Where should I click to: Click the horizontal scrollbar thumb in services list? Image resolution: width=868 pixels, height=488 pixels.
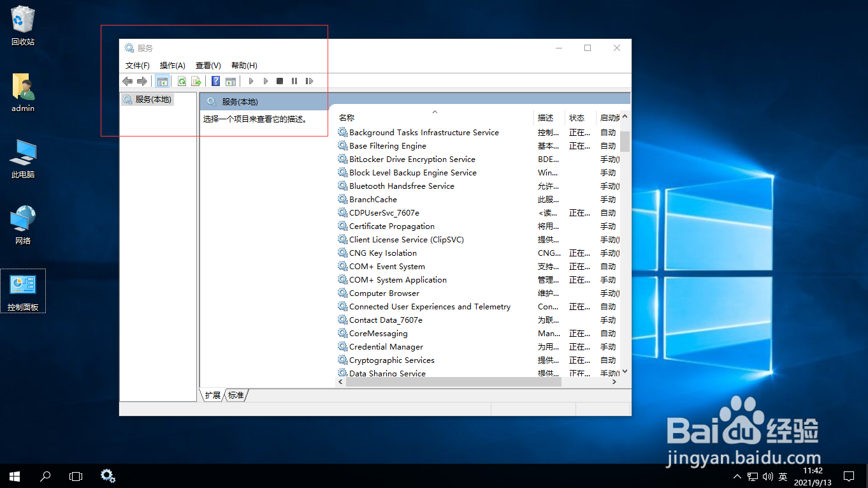tap(453, 381)
